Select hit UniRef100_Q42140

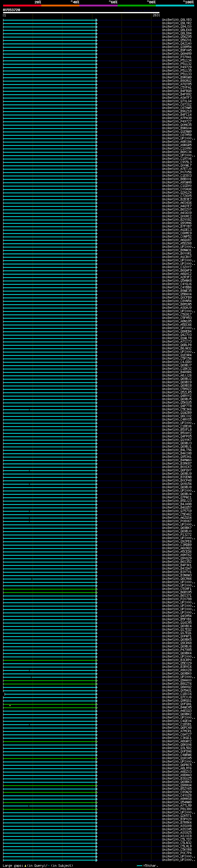click(x=177, y=43)
